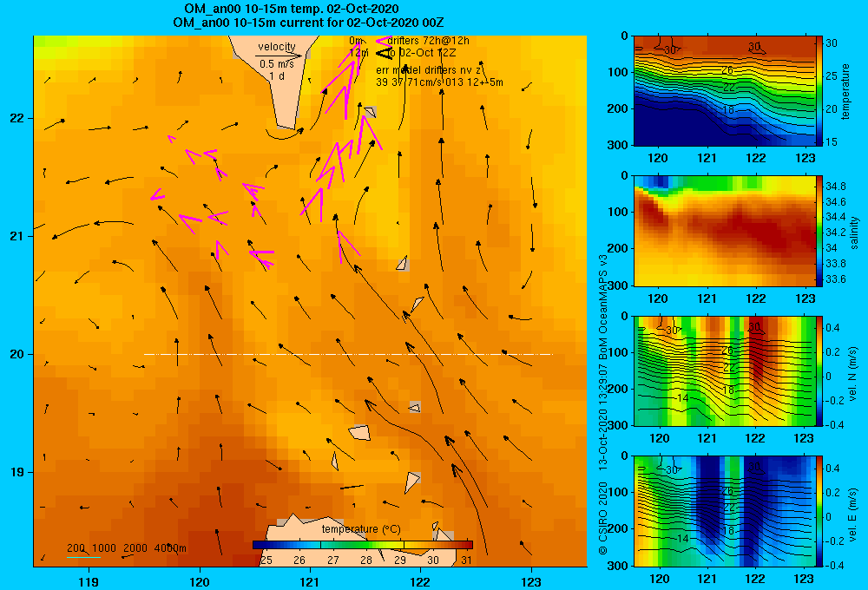868x590 pixels.
Task: Click the '300' depth label of the temperature section
Action: (x=618, y=145)
